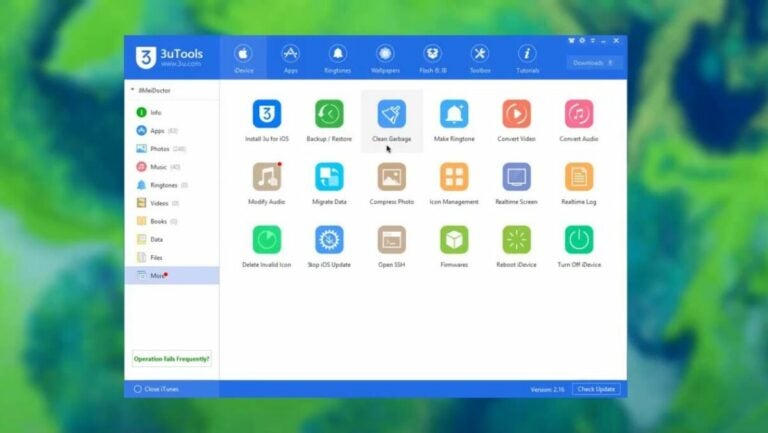Open the Firmwares tool

tap(454, 246)
